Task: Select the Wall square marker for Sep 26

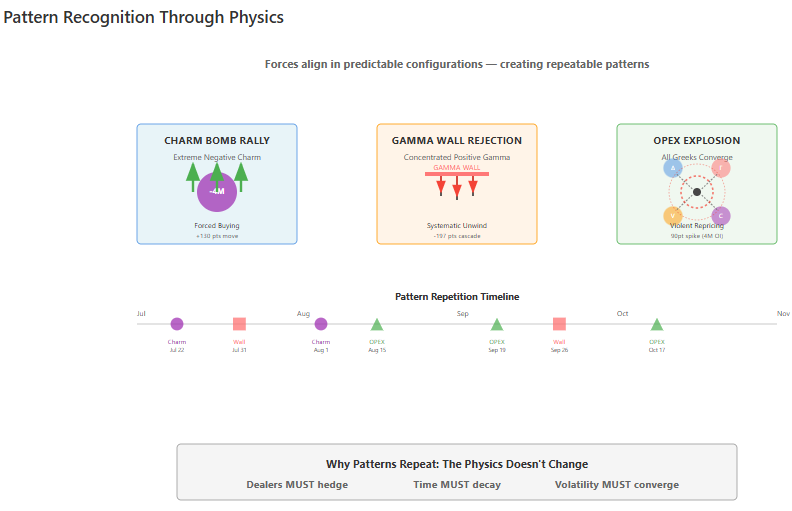Action: click(559, 324)
